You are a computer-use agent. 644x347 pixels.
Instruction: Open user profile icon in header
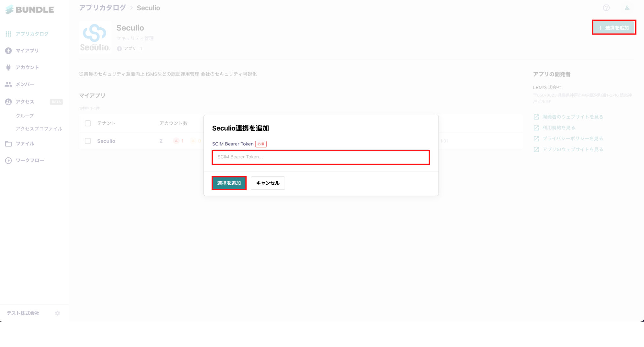(627, 8)
